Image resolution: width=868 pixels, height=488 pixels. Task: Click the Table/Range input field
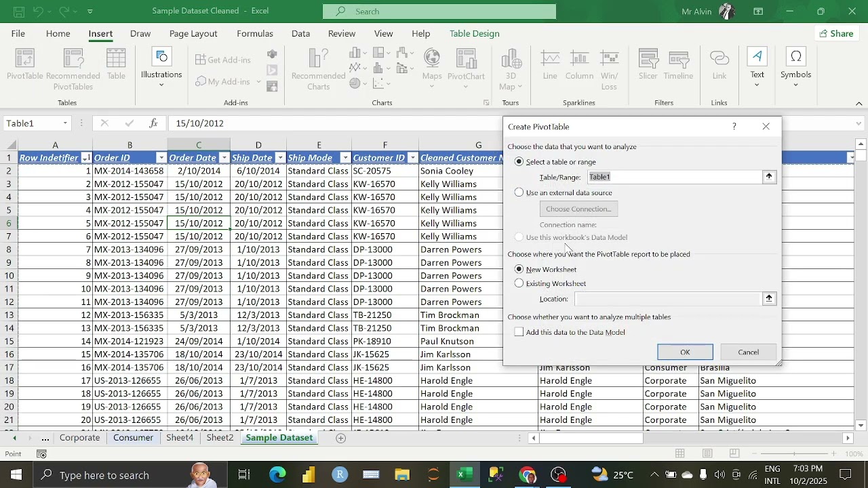click(x=675, y=177)
